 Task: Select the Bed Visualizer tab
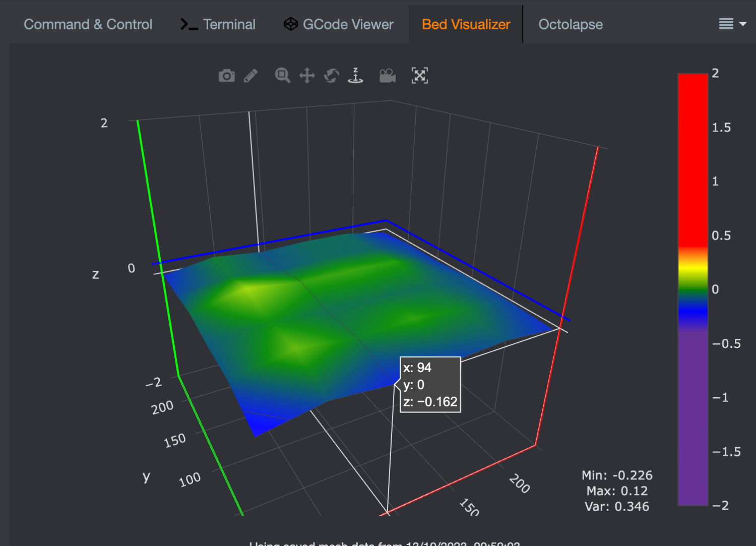coord(466,24)
